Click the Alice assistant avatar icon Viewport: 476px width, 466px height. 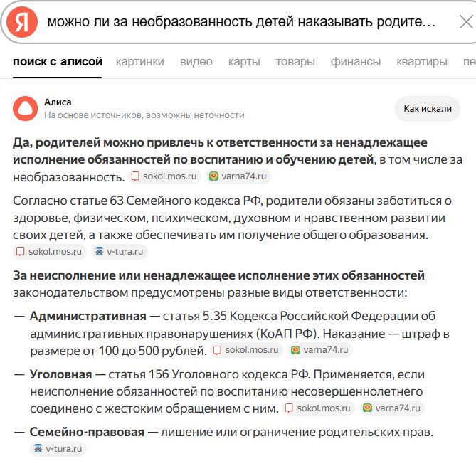coord(25,109)
